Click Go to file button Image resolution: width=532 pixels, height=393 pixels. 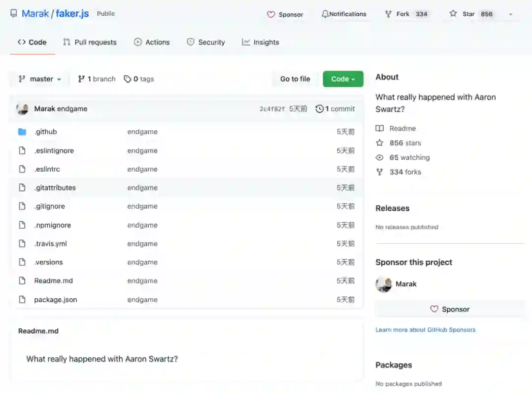click(295, 79)
